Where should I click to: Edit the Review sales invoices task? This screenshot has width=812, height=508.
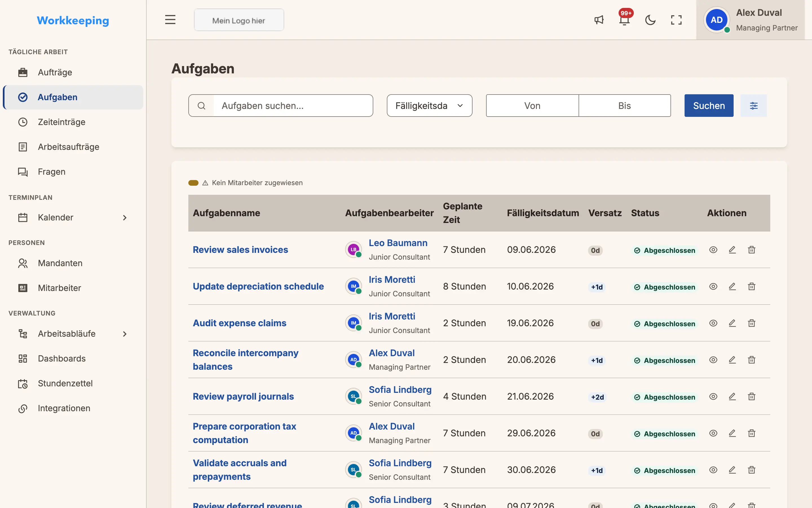pyautogui.click(x=732, y=250)
